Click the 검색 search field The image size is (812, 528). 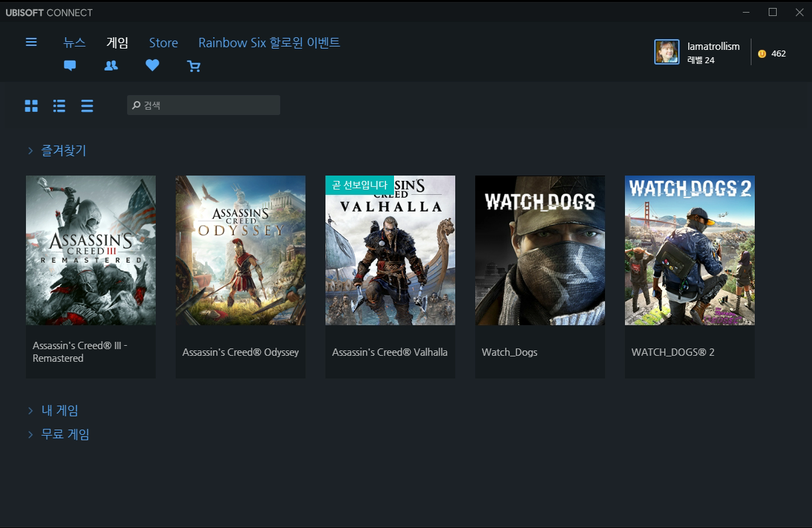coord(204,105)
